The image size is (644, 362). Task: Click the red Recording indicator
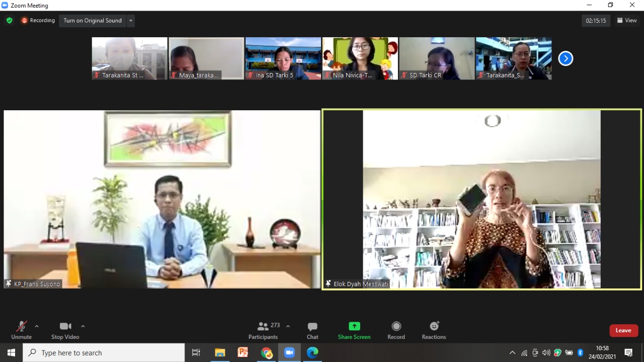tap(38, 21)
